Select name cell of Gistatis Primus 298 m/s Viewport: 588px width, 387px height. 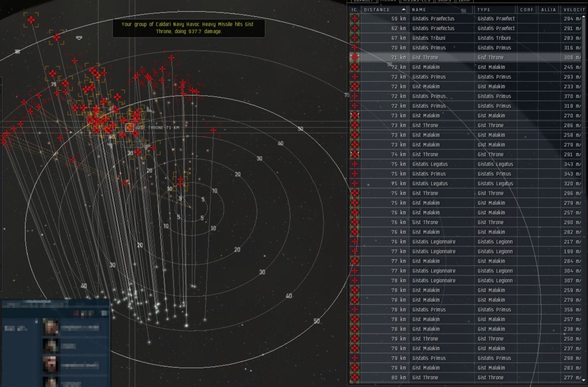(x=442, y=358)
